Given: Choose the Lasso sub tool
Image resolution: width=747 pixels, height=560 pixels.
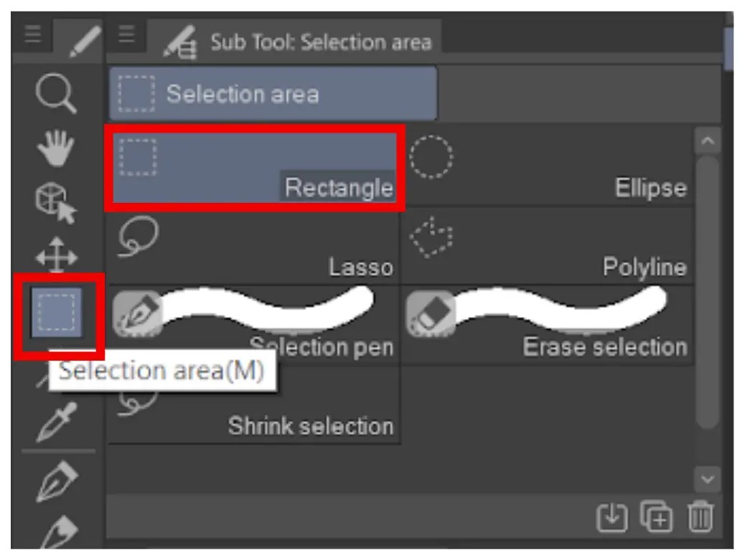Looking at the screenshot, I should [255, 246].
